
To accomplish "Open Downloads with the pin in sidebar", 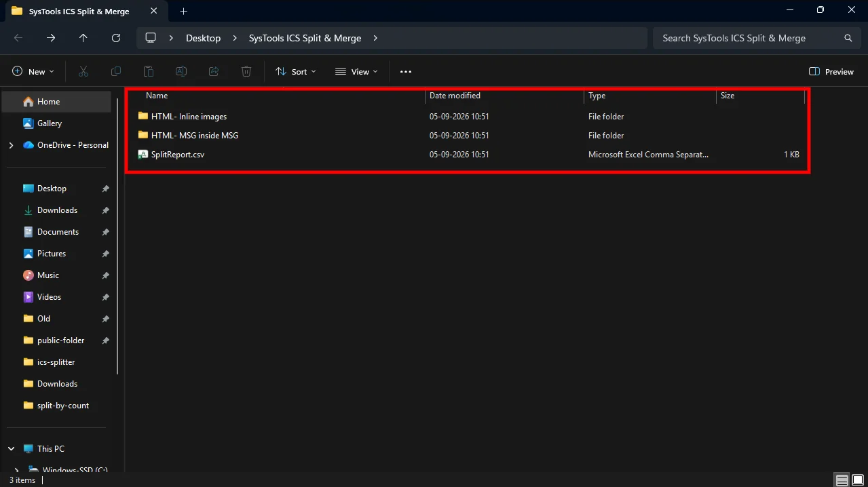I will (56, 210).
